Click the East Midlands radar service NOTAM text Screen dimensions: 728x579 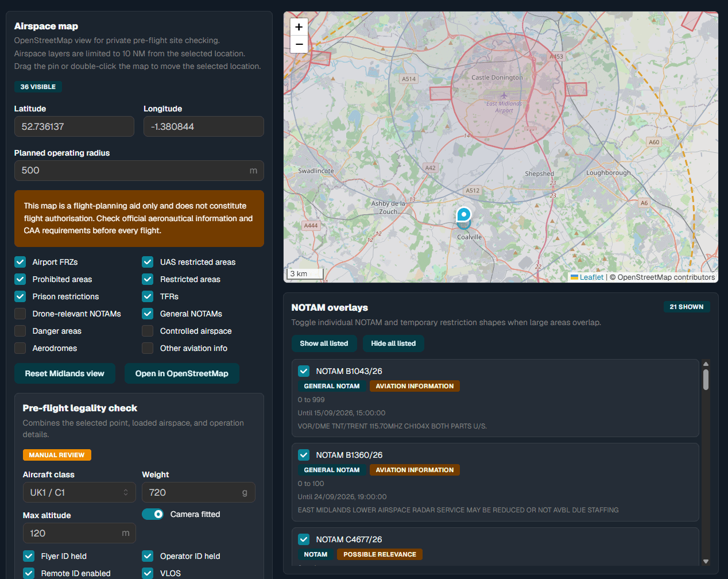pos(458,510)
